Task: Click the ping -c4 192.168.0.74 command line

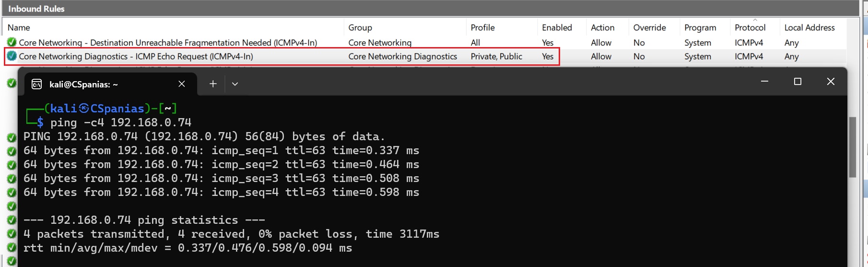Action: (x=121, y=122)
